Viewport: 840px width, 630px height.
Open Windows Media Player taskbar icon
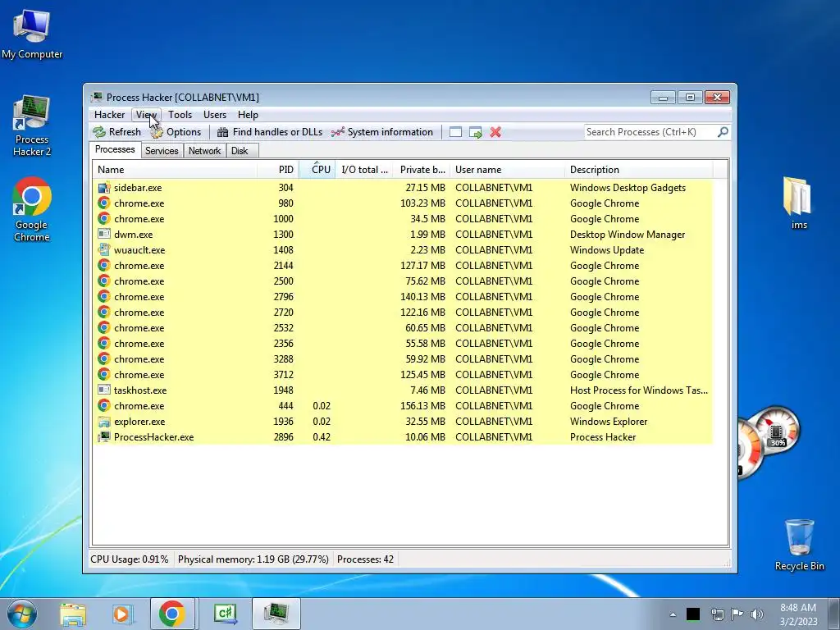tap(121, 614)
